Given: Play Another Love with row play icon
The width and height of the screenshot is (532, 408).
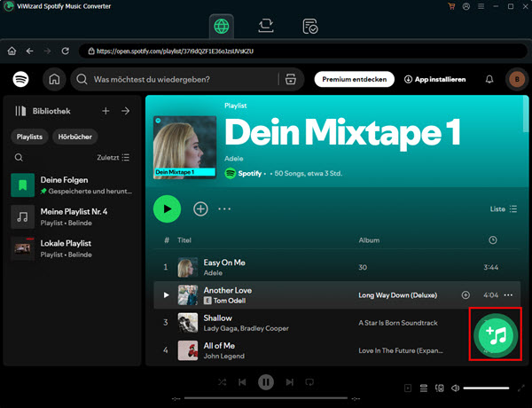Looking at the screenshot, I should point(166,295).
